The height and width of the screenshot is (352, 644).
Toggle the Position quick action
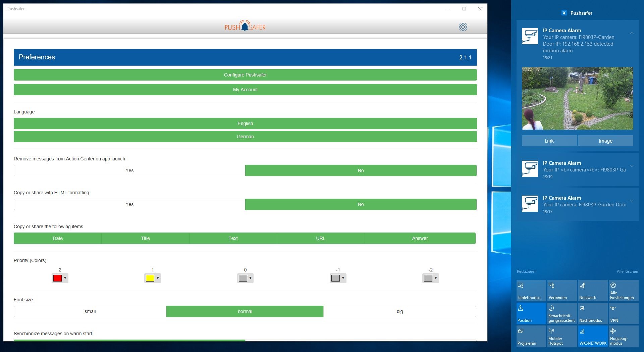(x=531, y=313)
